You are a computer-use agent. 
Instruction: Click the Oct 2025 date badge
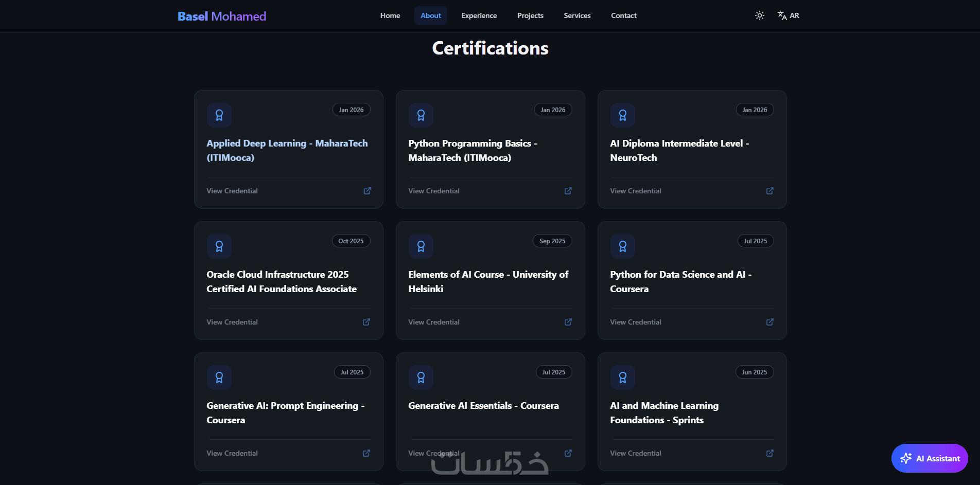pyautogui.click(x=351, y=241)
